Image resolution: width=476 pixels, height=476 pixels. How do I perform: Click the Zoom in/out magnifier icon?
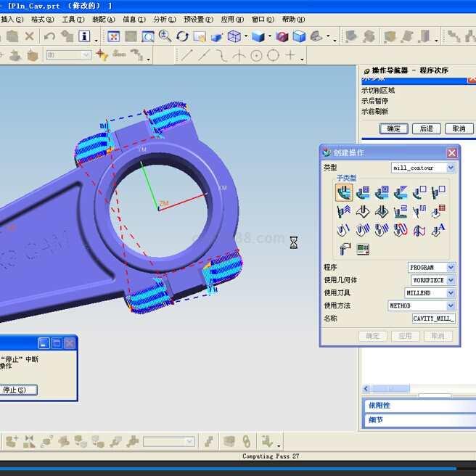point(165,36)
